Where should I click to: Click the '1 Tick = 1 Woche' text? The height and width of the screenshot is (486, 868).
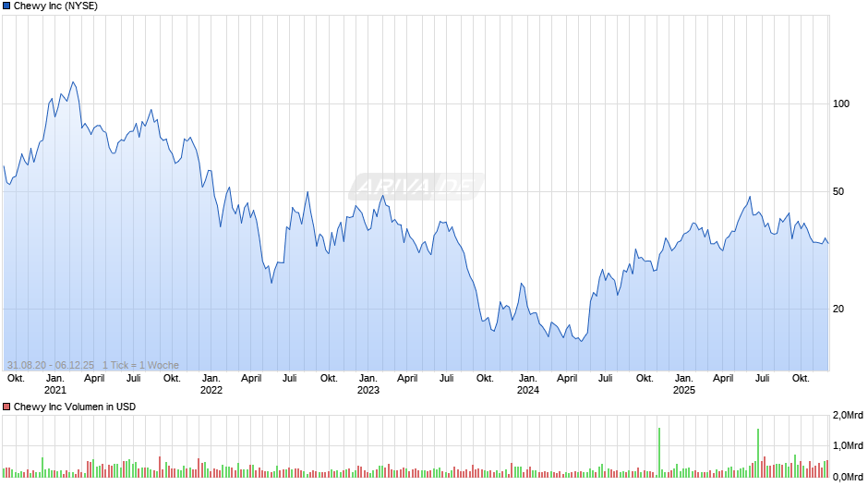click(140, 365)
